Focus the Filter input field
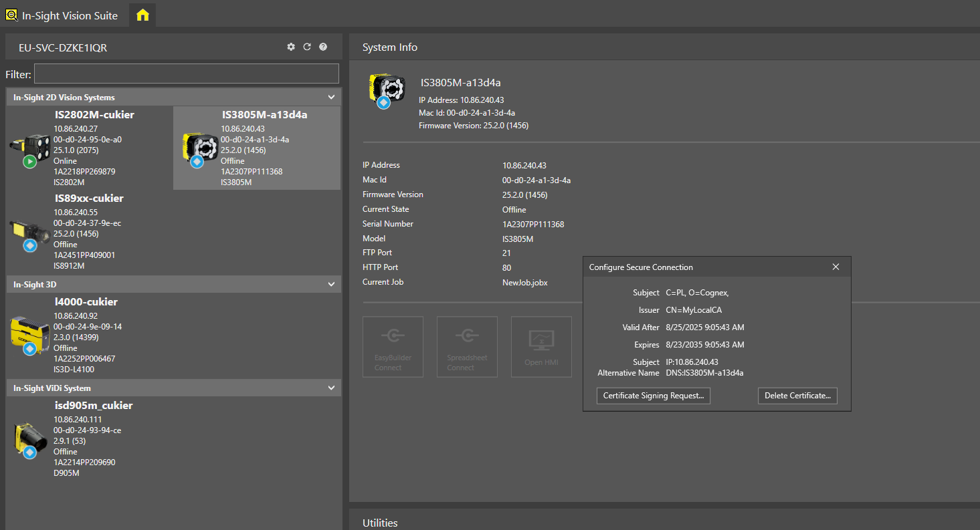This screenshot has width=980, height=530. click(187, 74)
